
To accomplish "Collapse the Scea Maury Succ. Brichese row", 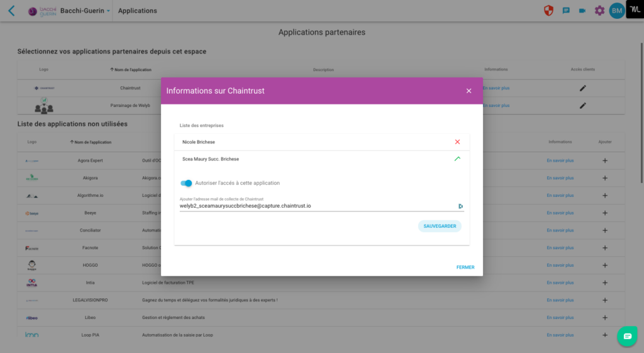I will (457, 159).
